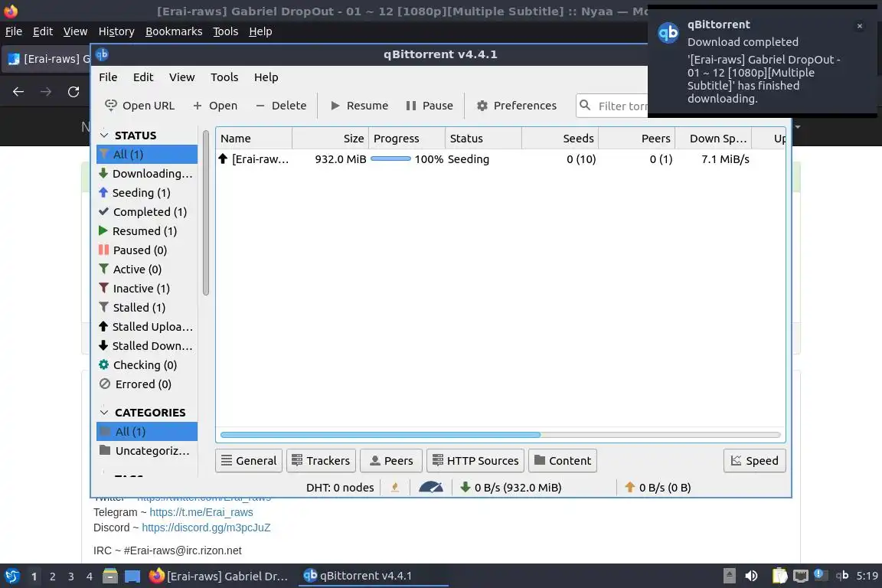Open the Telegram t.me/Erai_raws link
The image size is (882, 588).
201,512
